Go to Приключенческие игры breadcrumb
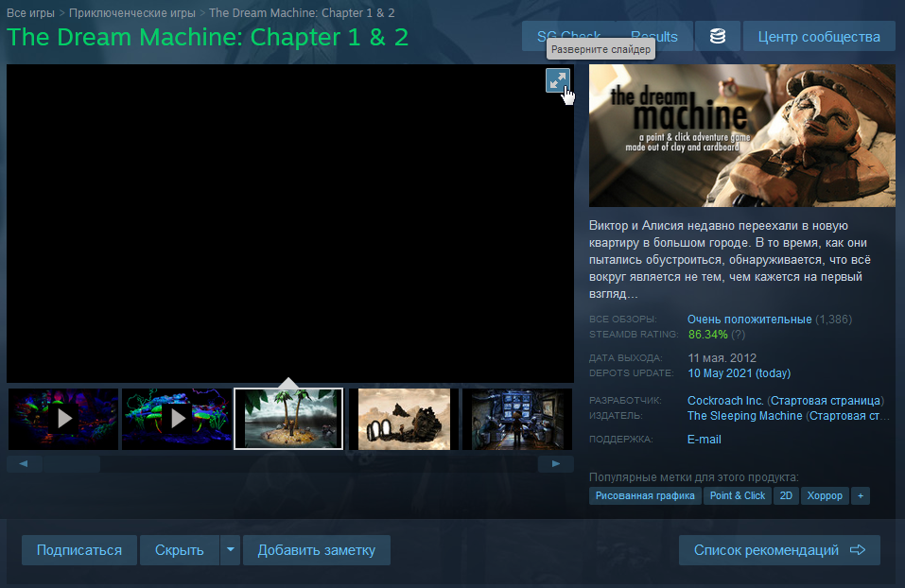The width and height of the screenshot is (905, 588). pyautogui.click(x=132, y=12)
